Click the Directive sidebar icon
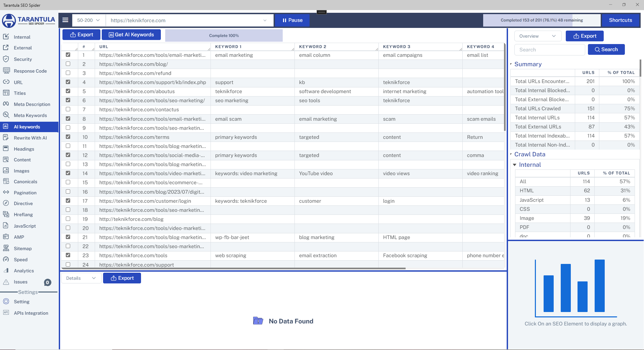The height and width of the screenshot is (350, 644). pyautogui.click(x=6, y=203)
